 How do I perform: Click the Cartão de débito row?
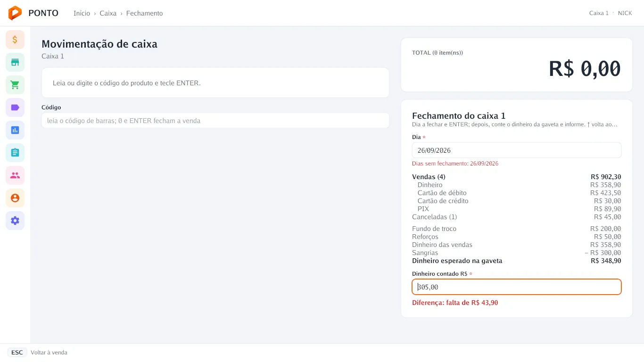coord(517,193)
